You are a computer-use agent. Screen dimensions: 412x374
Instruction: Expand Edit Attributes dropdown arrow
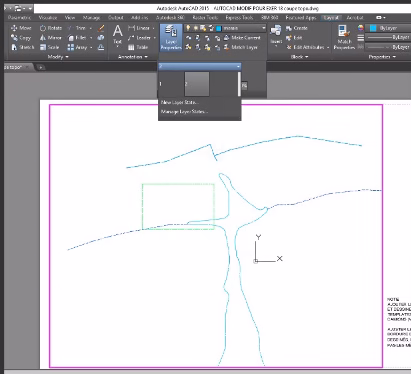pyautogui.click(x=328, y=47)
